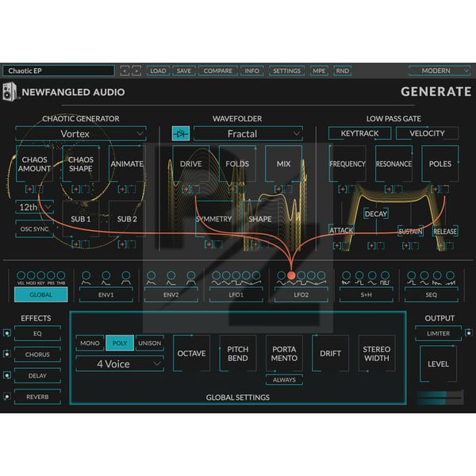This screenshot has height=476, width=476.
Task: Switch voice mode to MONO
Action: pos(90,343)
